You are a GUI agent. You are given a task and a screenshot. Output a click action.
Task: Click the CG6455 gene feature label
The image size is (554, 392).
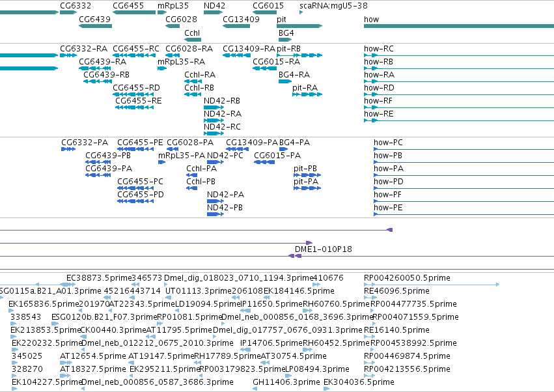click(x=128, y=6)
